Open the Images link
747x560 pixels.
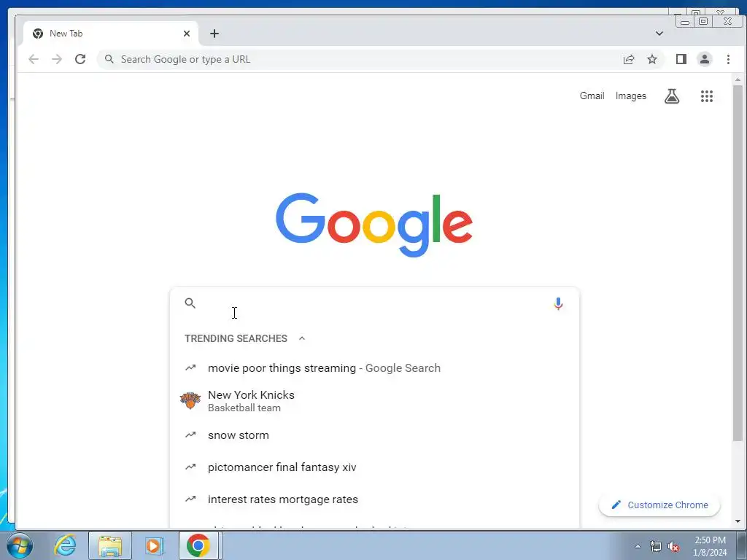[631, 96]
